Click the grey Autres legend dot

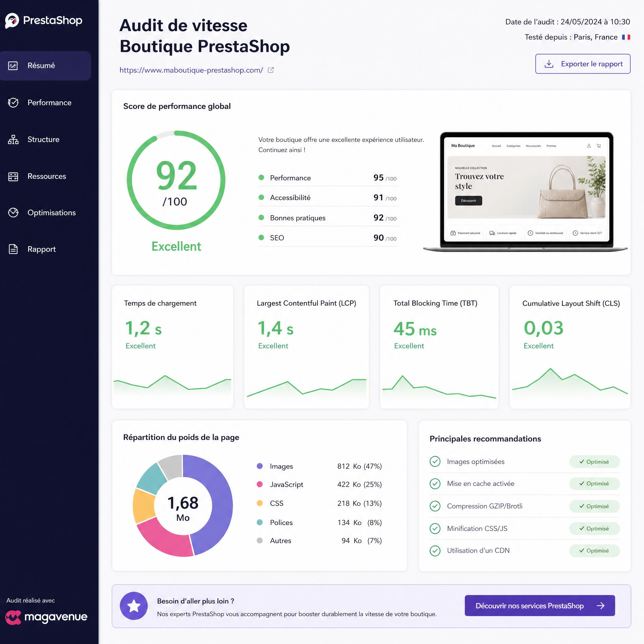260,540
